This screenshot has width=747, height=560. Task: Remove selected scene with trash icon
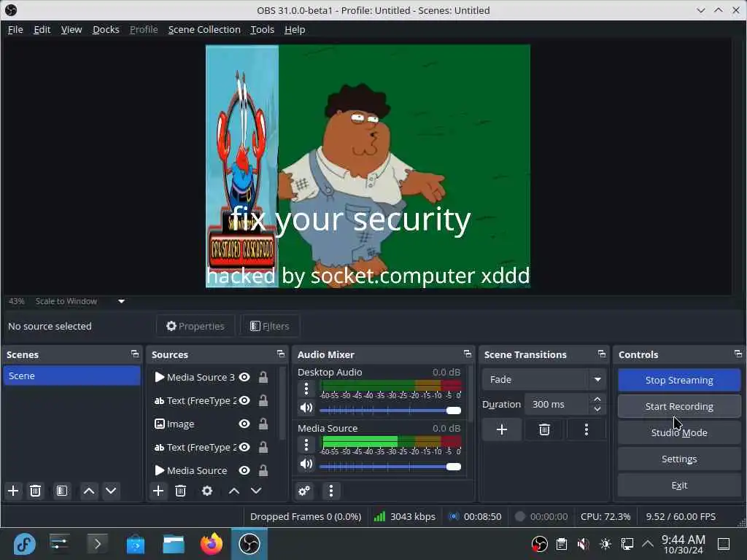tap(35, 491)
